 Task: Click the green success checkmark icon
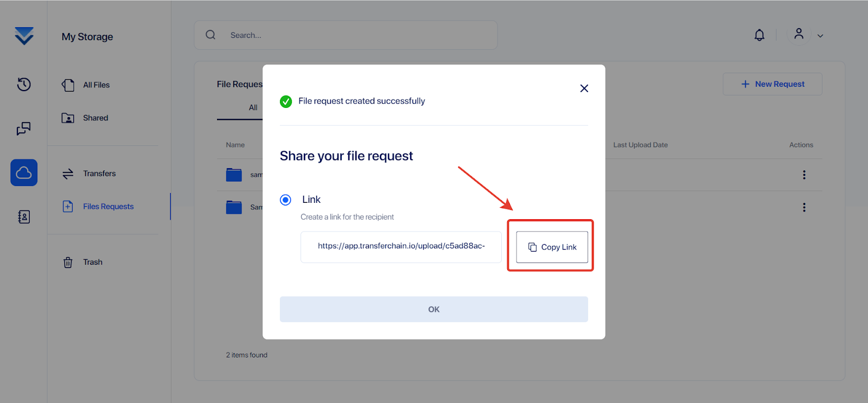click(x=286, y=101)
